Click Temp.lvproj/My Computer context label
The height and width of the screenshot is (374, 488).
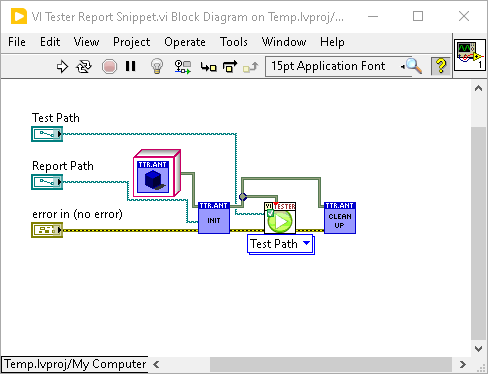[75, 364]
